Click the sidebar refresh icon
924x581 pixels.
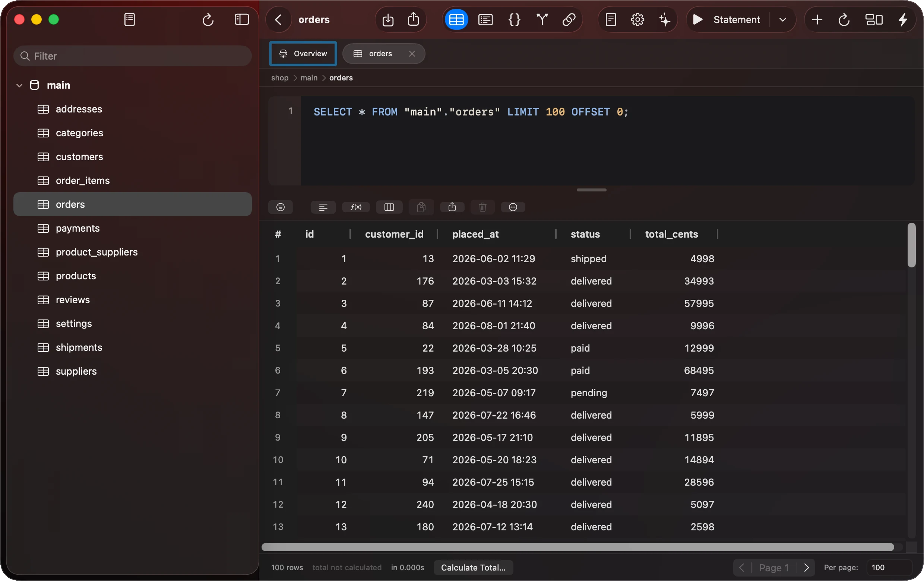[x=208, y=20]
